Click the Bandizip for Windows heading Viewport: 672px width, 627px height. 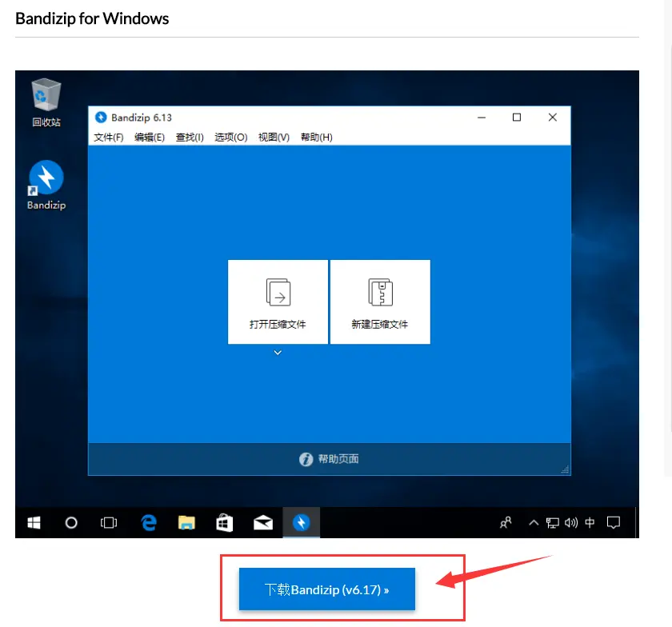tap(92, 18)
